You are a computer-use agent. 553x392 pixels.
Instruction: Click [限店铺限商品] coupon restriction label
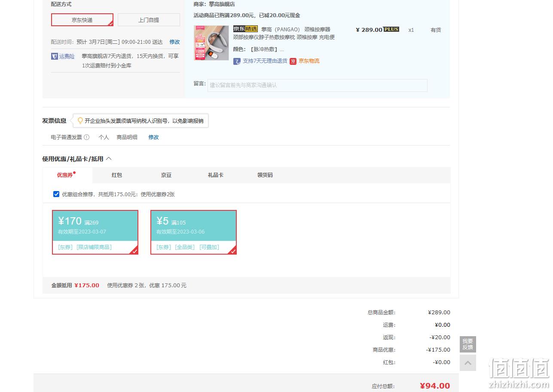coord(94,247)
